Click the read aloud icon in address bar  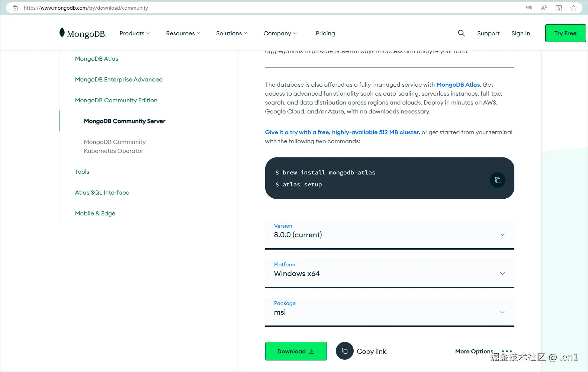click(x=544, y=8)
